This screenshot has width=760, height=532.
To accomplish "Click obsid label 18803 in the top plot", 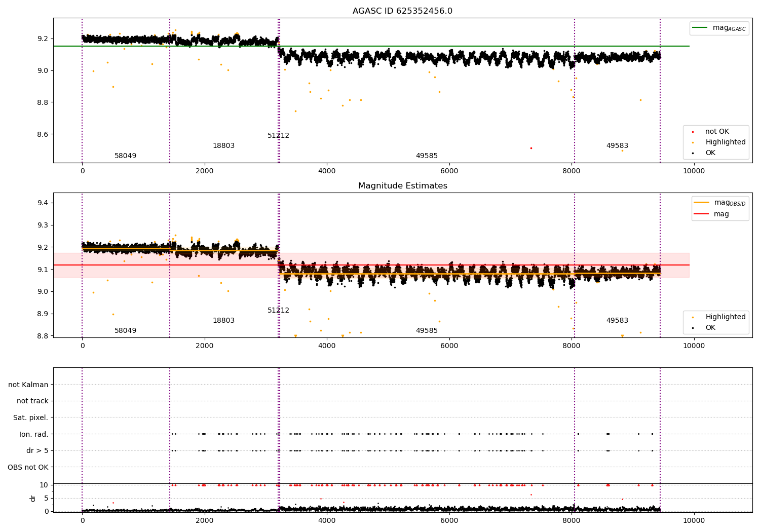I will click(223, 146).
